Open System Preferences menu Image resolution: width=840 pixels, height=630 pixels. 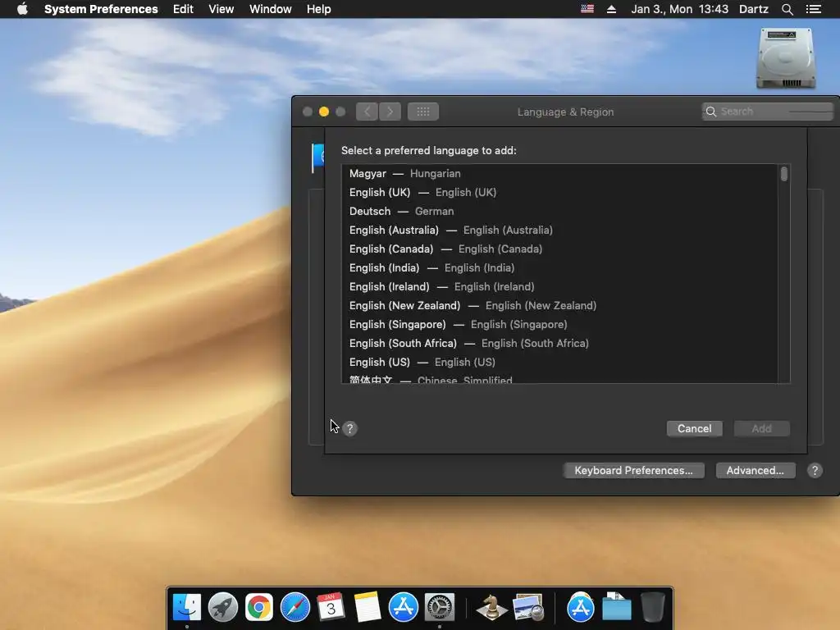click(x=101, y=9)
